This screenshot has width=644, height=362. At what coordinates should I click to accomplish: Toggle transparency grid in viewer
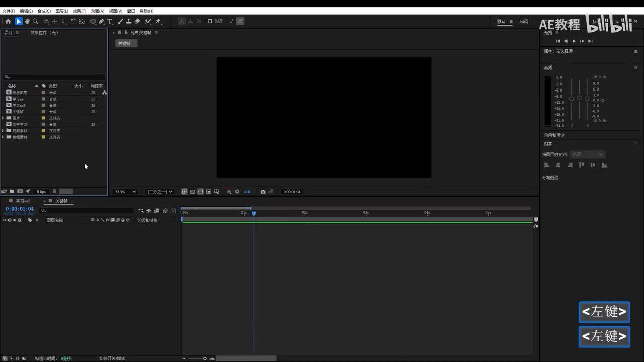[192, 192]
